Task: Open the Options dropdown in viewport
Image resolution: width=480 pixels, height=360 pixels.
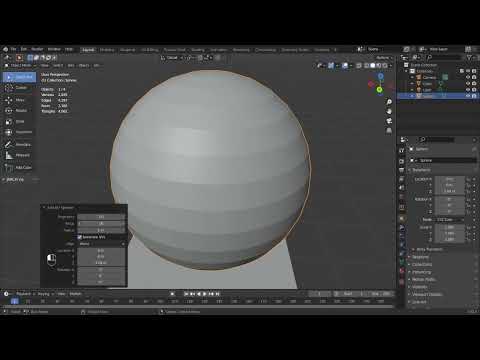Action: pos(384,58)
